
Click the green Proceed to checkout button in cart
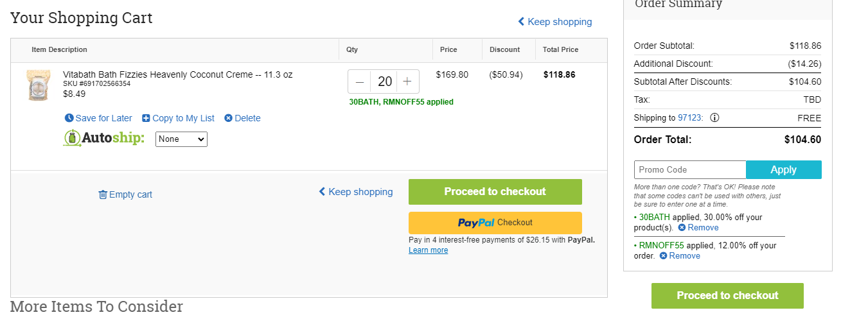pos(495,192)
